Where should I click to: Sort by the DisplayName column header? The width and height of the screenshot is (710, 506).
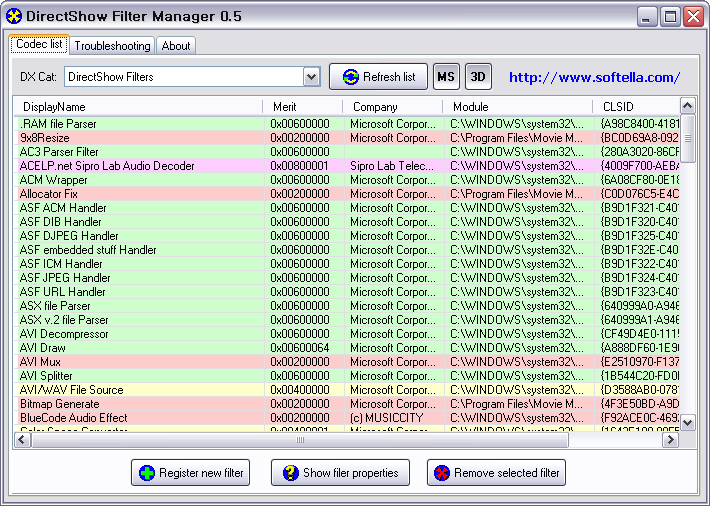click(138, 107)
